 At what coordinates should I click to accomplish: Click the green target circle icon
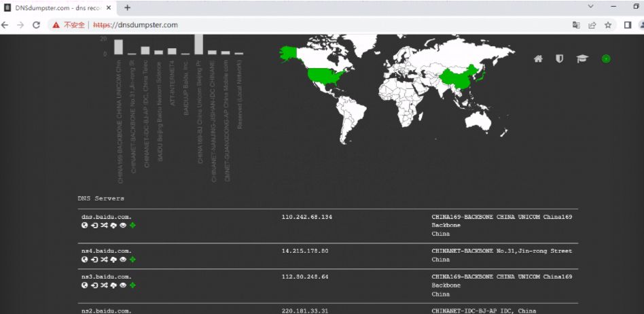click(x=606, y=58)
